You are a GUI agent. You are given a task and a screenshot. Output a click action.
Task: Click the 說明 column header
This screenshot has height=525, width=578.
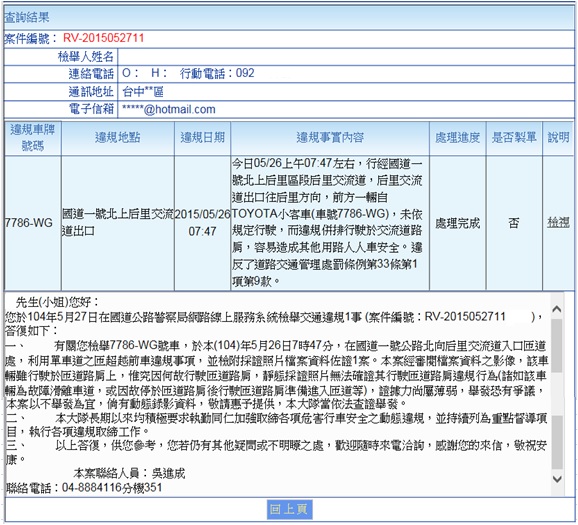coord(558,138)
